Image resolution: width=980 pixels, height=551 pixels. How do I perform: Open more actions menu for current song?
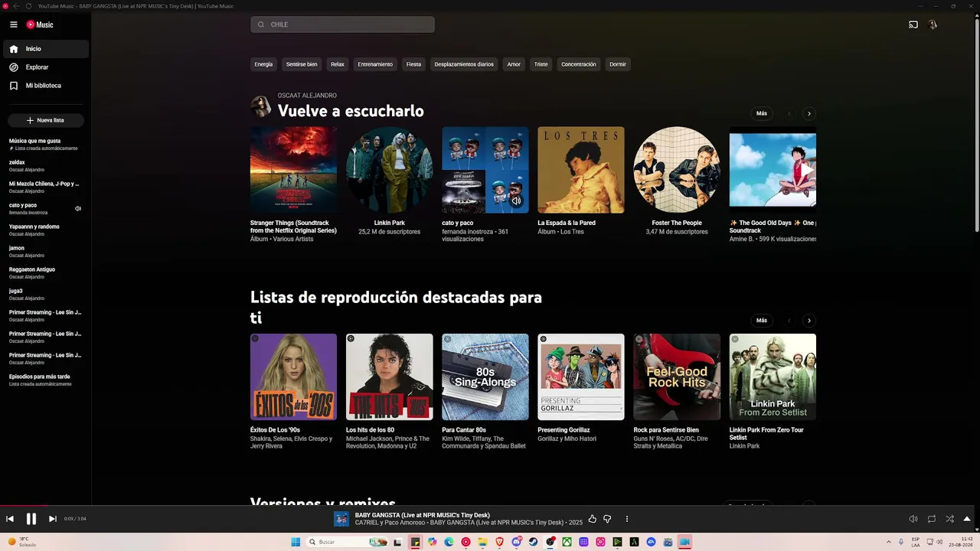(627, 519)
